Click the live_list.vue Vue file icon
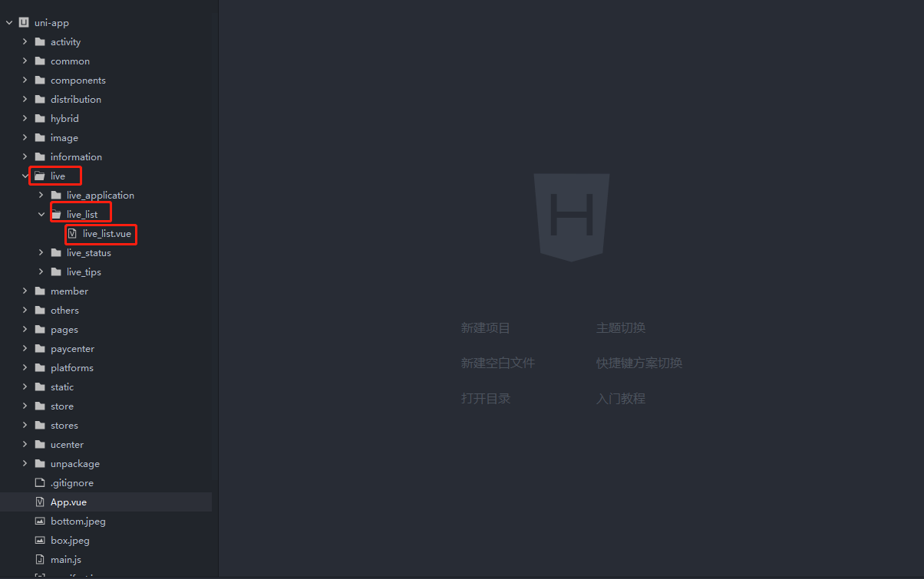The height and width of the screenshot is (579, 924). (x=72, y=233)
